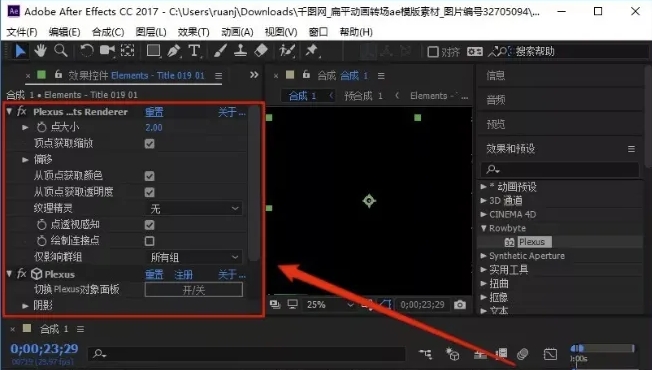Click the stopwatch for 点透视感知

[x=42, y=225]
